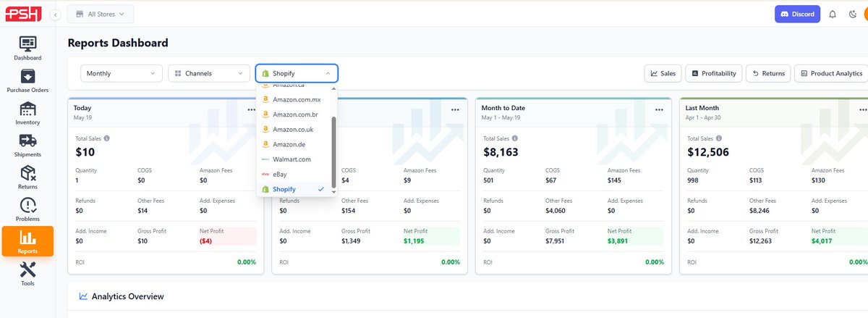
Task: Click the Analytics Overview heading
Action: click(x=127, y=296)
